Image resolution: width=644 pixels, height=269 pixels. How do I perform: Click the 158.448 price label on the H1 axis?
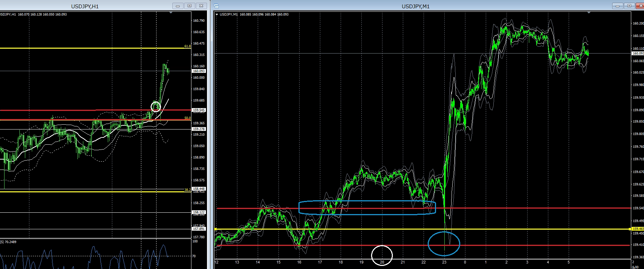199,189
